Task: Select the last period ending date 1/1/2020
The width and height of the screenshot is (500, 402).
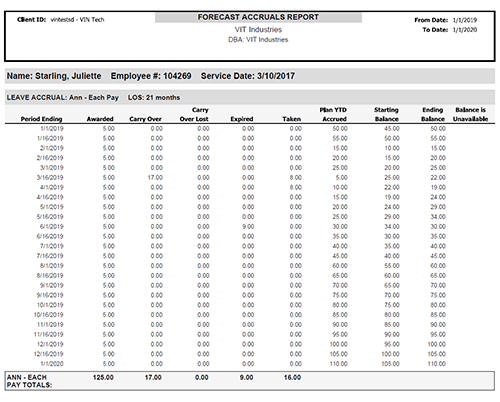Action: click(x=52, y=364)
